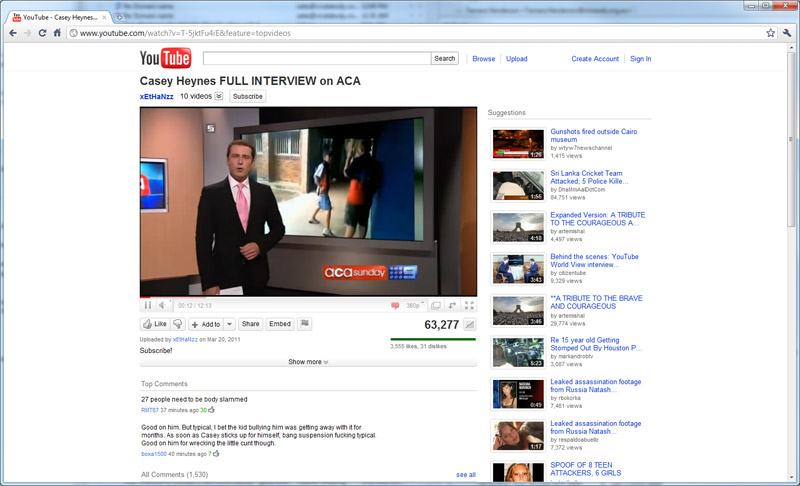Viewport: 800px width, 486px height.
Task: Open the Chrome wrench settings menu
Action: tap(788, 33)
